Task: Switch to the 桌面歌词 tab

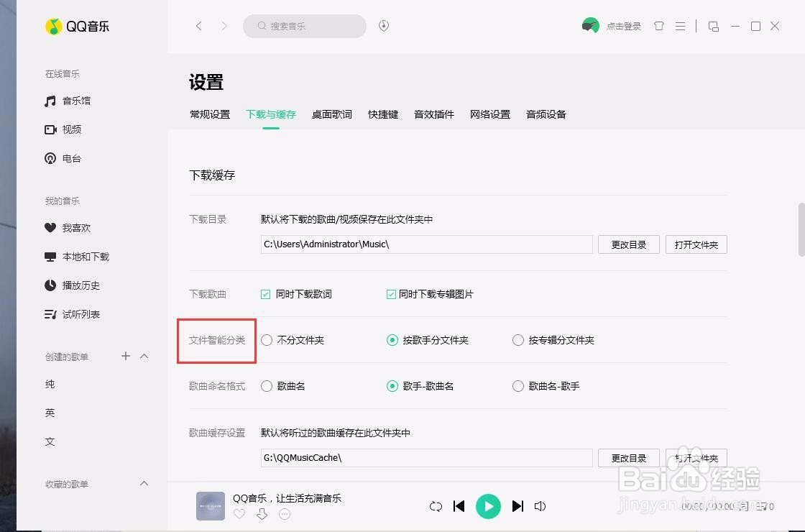Action: point(331,114)
